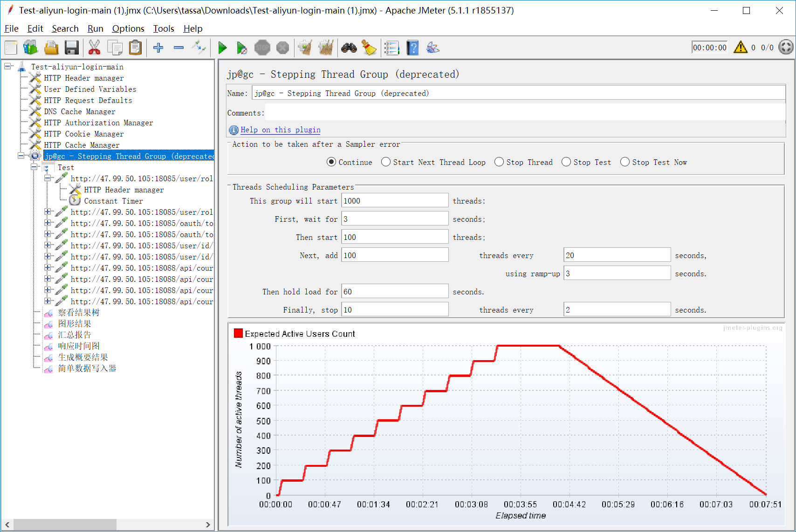Select the 汇总报告 listener
The height and width of the screenshot is (532, 796).
click(74, 335)
